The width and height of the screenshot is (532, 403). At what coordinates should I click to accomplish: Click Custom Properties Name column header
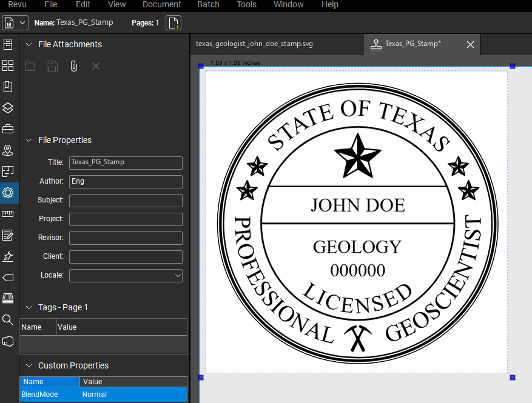click(50, 382)
